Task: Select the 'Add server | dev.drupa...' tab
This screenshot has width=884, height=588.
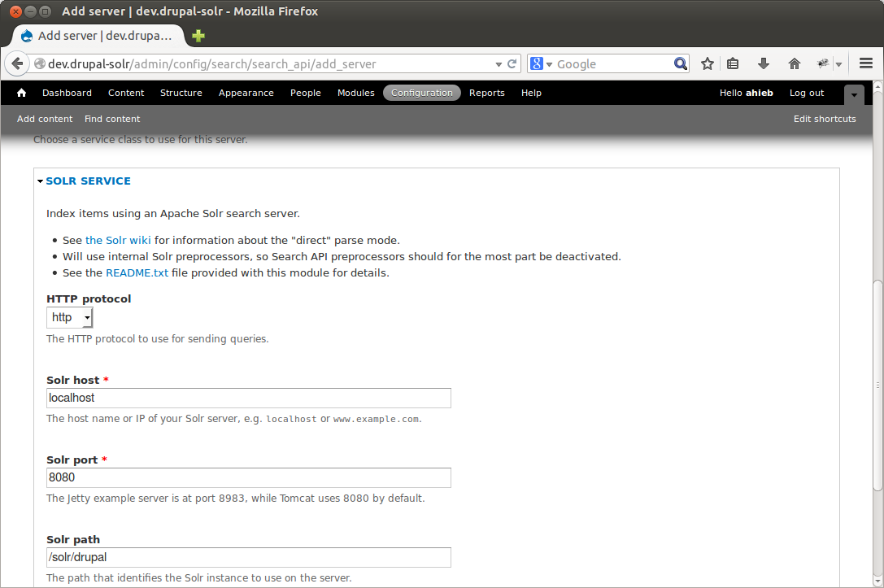Action: [98, 36]
